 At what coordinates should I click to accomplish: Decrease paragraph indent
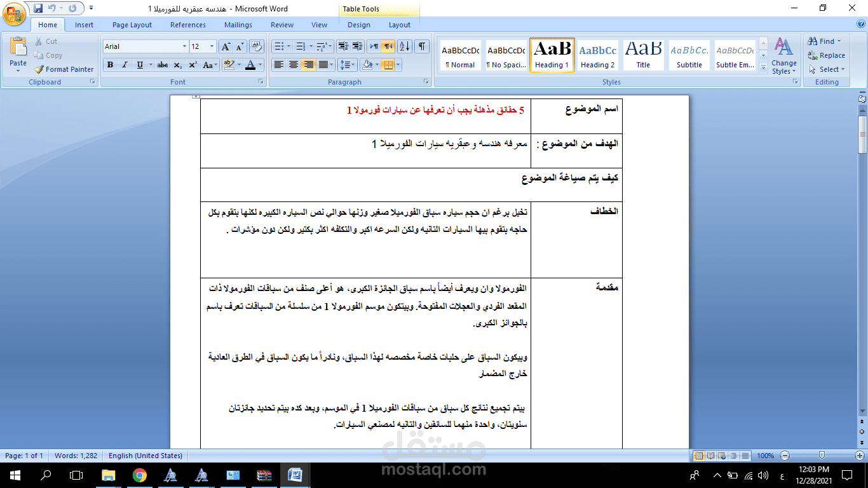click(342, 46)
